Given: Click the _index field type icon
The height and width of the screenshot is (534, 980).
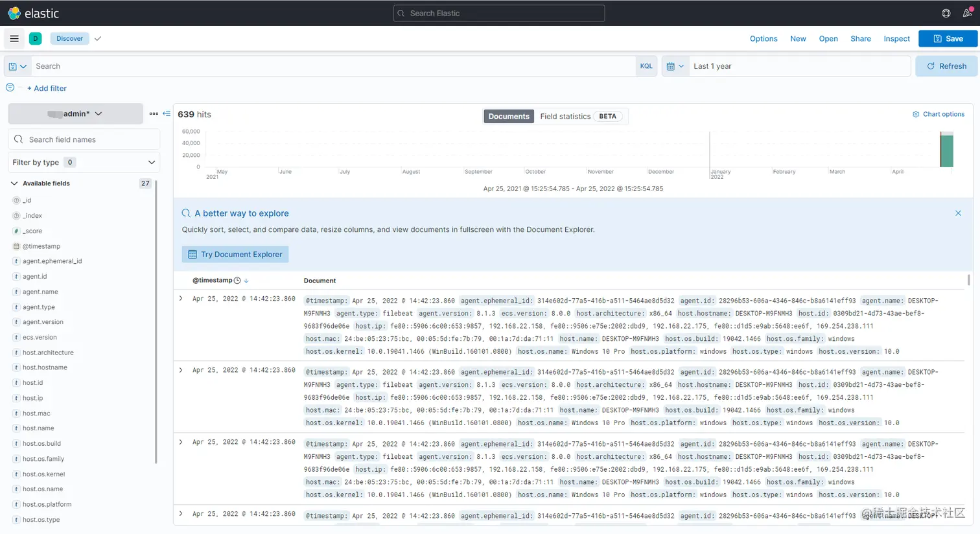Looking at the screenshot, I should 16,216.
